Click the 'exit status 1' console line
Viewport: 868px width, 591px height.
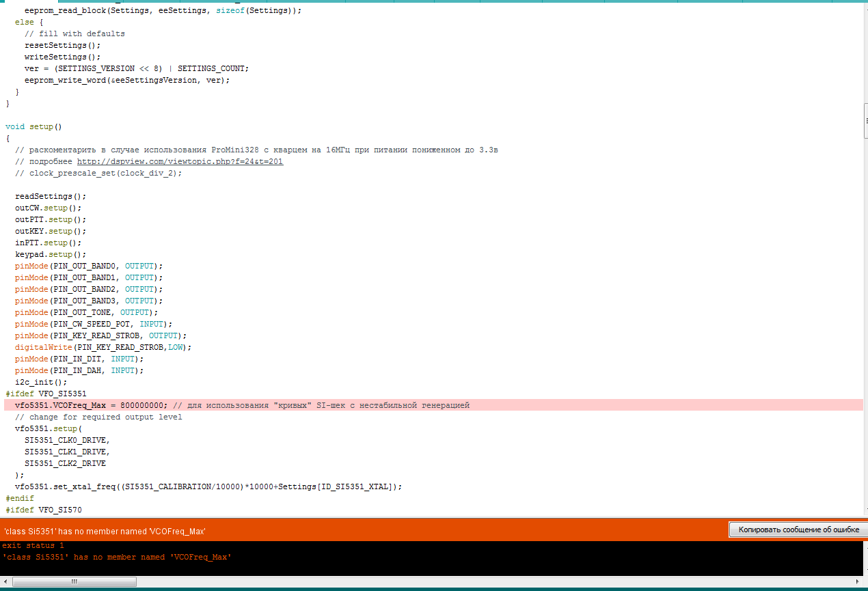coord(33,545)
